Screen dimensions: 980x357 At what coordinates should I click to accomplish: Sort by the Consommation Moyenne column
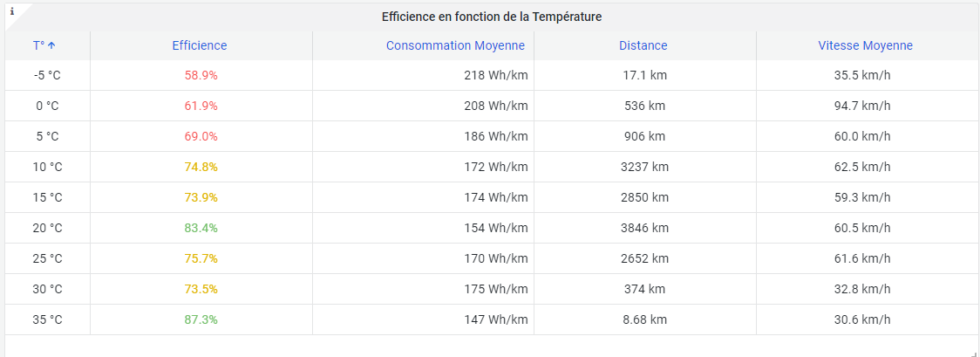pos(455,45)
